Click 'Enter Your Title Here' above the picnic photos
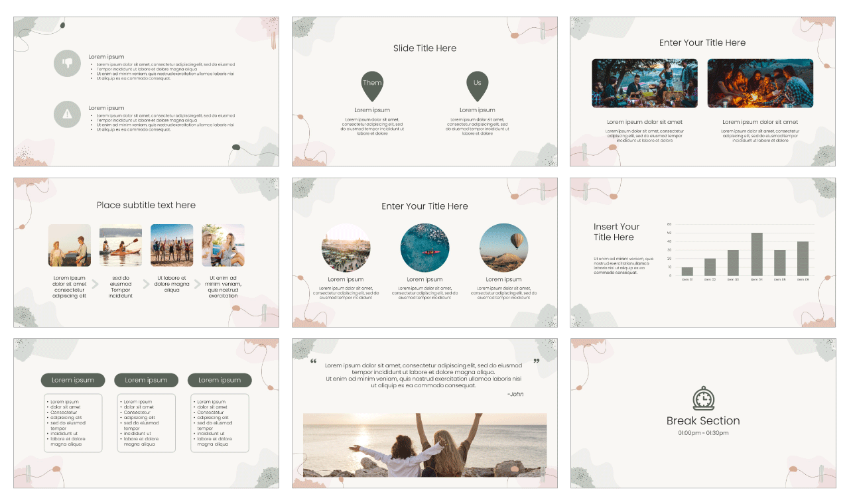 pos(702,42)
